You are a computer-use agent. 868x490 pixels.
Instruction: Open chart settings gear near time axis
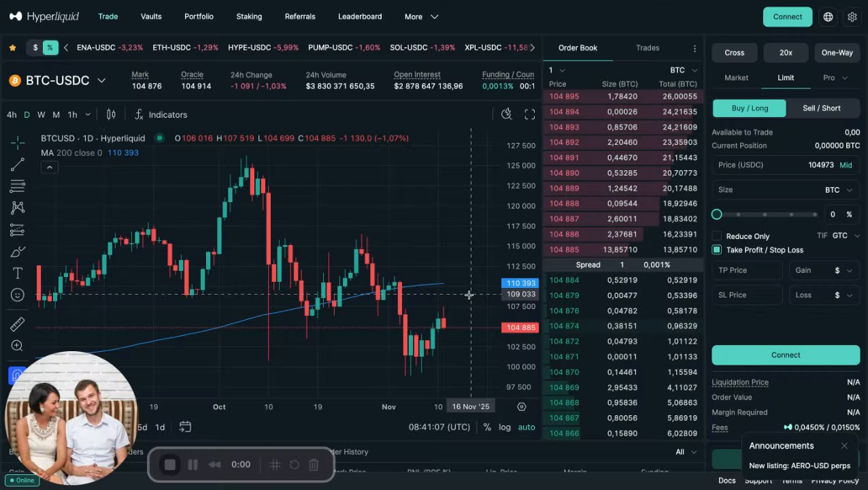pyautogui.click(x=522, y=406)
